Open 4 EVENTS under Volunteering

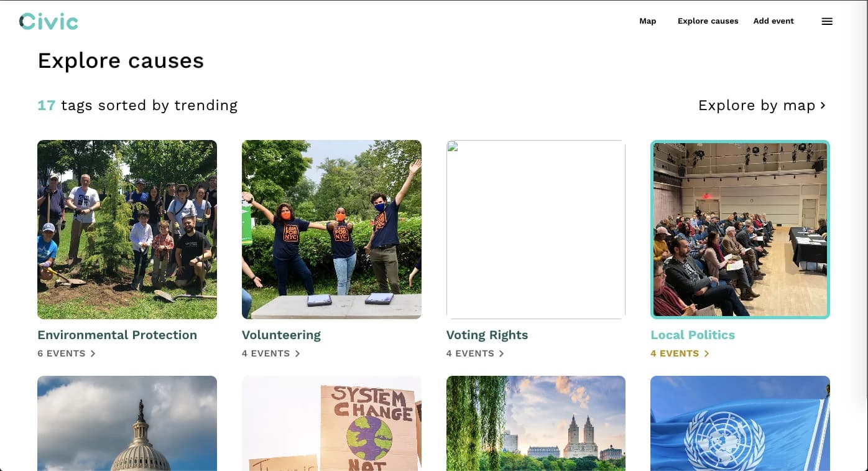tap(271, 353)
